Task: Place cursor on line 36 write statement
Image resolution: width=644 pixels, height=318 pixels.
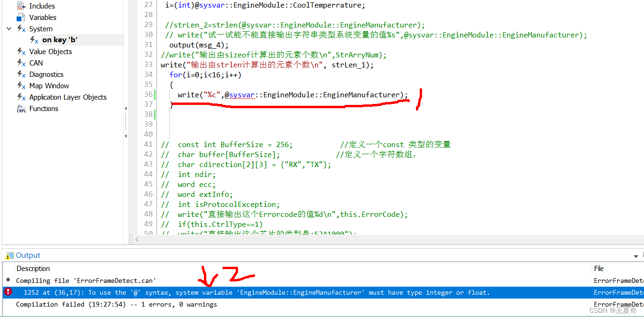Action: (x=293, y=95)
